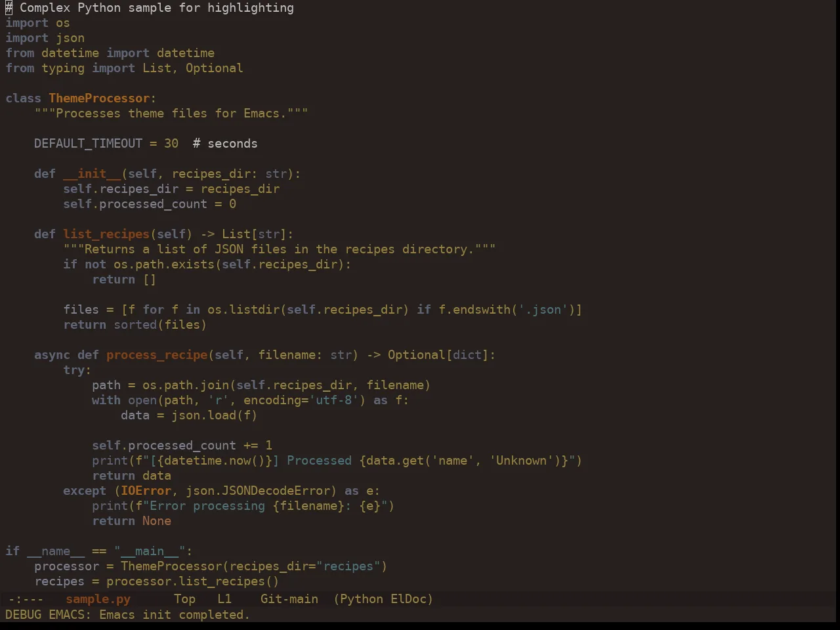Click the 'return []' statement
The image size is (840, 630).
[124, 280]
